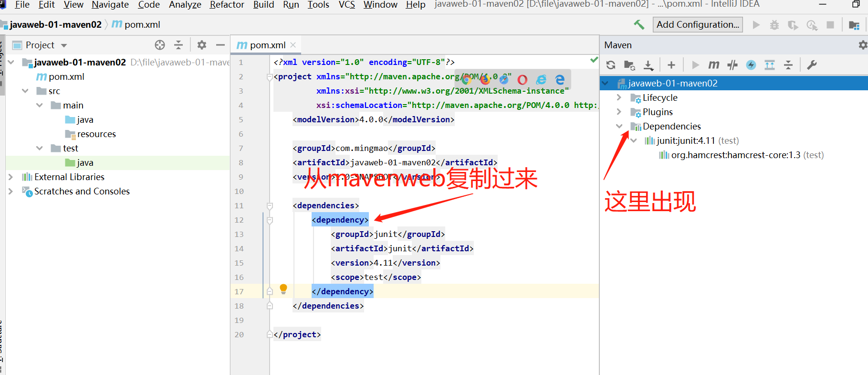Open the Project Structure dialog icon
868x375 pixels.
point(854,25)
